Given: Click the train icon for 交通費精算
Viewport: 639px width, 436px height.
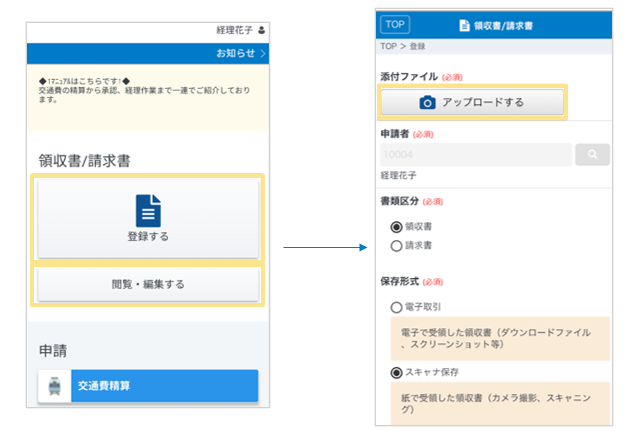Looking at the screenshot, I should [x=54, y=385].
